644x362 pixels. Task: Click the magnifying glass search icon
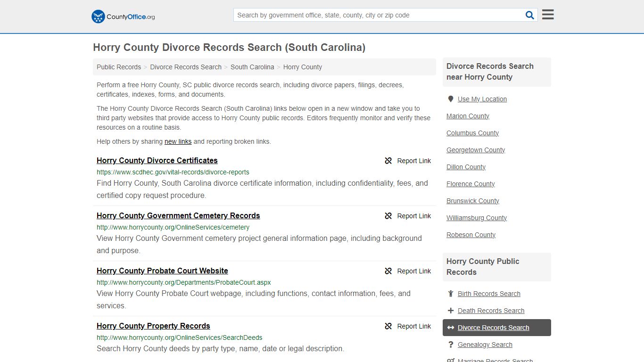tap(530, 15)
